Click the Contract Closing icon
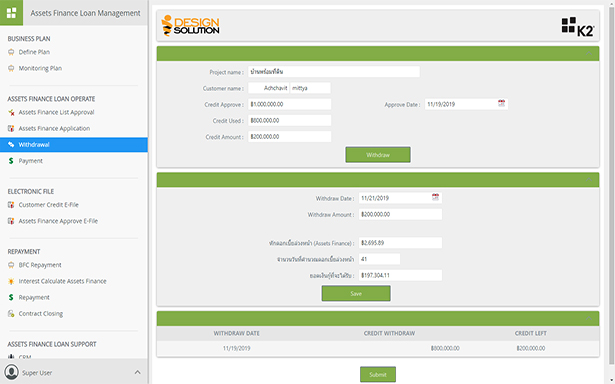 coord(11,314)
